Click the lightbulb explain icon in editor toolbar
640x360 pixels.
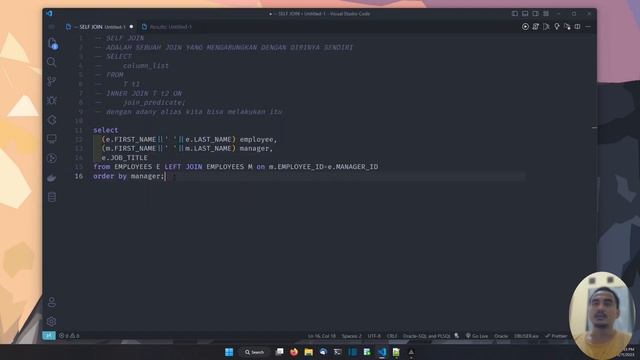[556, 27]
